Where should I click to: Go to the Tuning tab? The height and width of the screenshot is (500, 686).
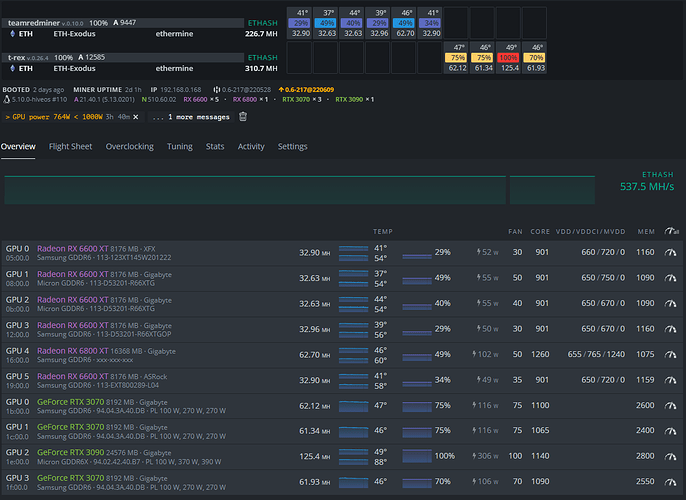(x=180, y=147)
